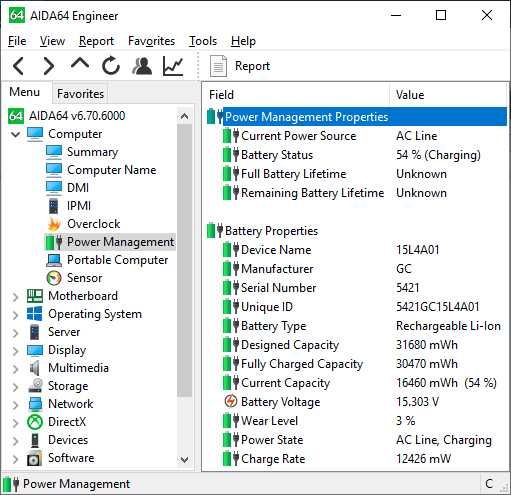Click the Storage drive icon
The width and height of the screenshot is (511, 495).
35,386
